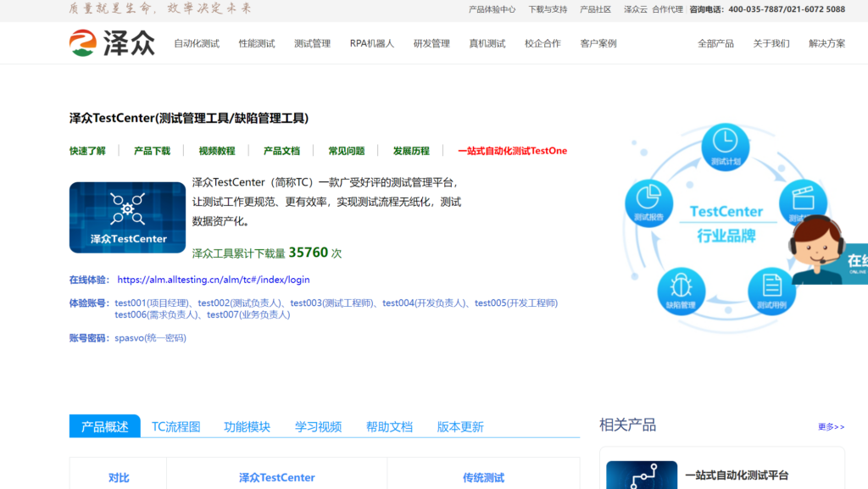The width and height of the screenshot is (868, 489).
Task: Click the 测试报告 pie chart icon
Action: (x=648, y=203)
